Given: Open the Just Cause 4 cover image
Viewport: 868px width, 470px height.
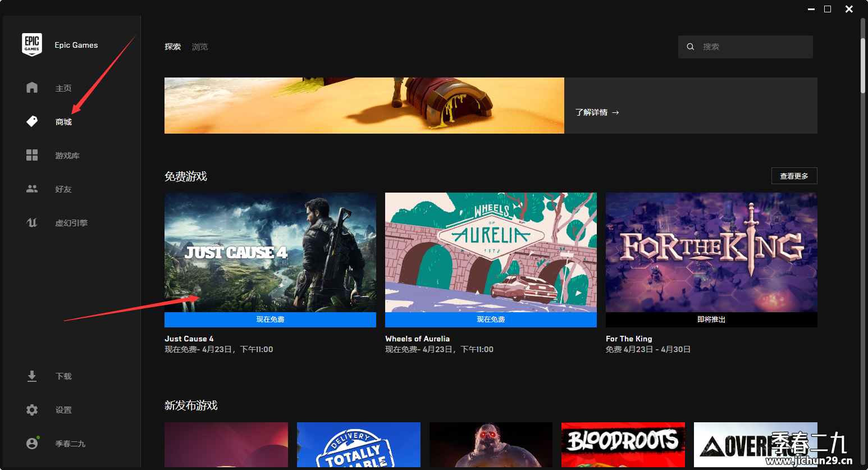Looking at the screenshot, I should pos(270,253).
